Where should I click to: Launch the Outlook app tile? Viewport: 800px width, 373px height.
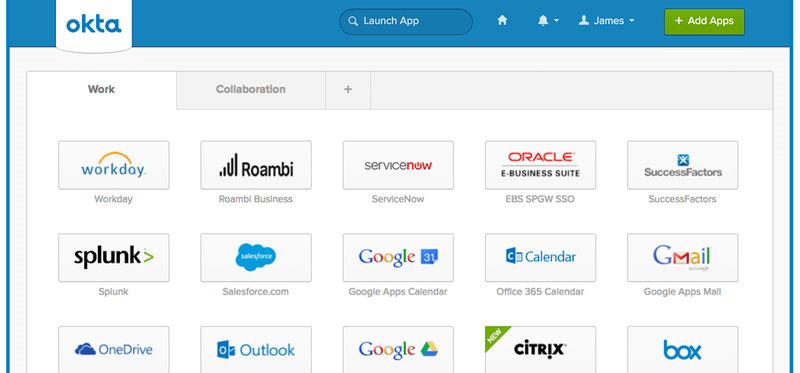256,350
